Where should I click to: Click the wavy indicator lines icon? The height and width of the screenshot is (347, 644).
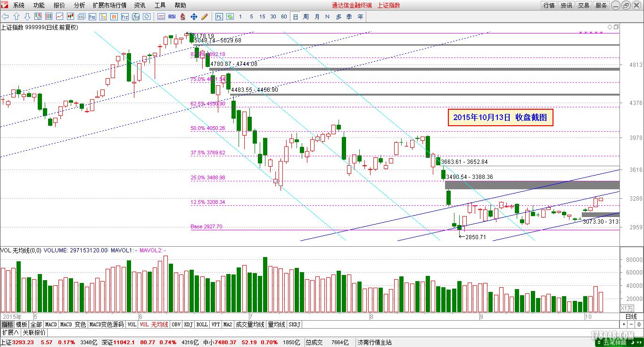click(161, 16)
